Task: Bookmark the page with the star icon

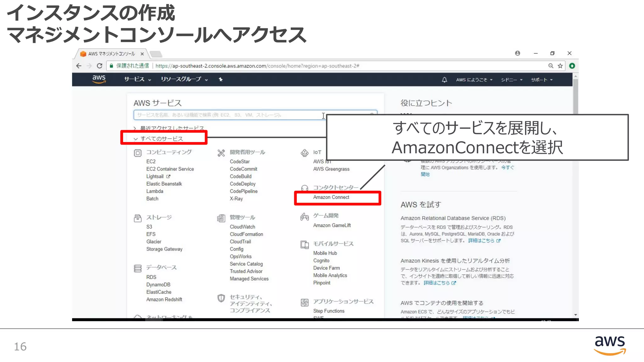Action: tap(560, 66)
